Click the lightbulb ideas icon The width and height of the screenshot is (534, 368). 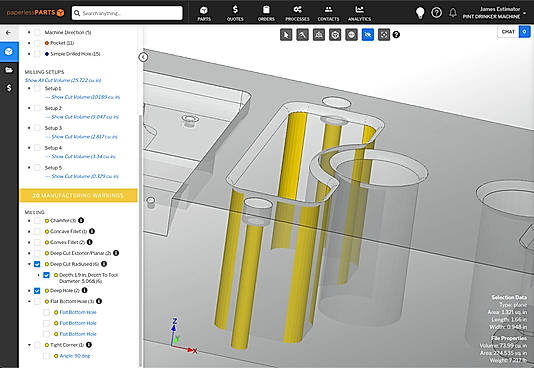[x=420, y=13]
